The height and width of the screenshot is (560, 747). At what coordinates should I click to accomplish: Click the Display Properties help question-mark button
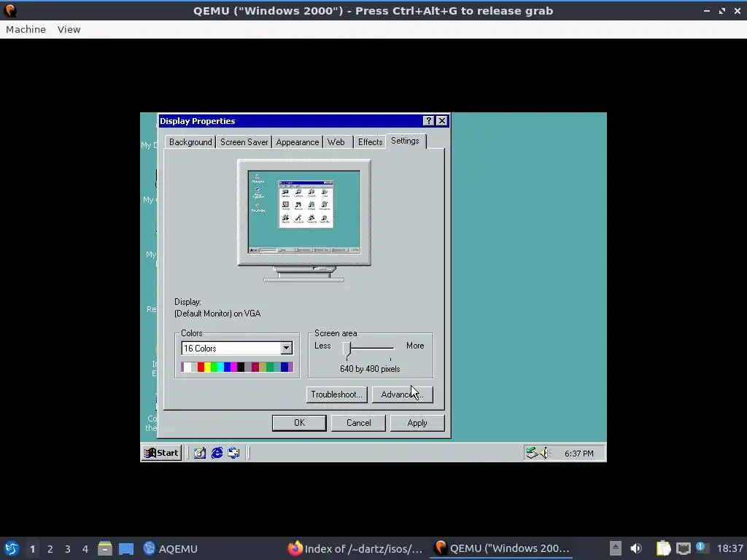point(429,121)
